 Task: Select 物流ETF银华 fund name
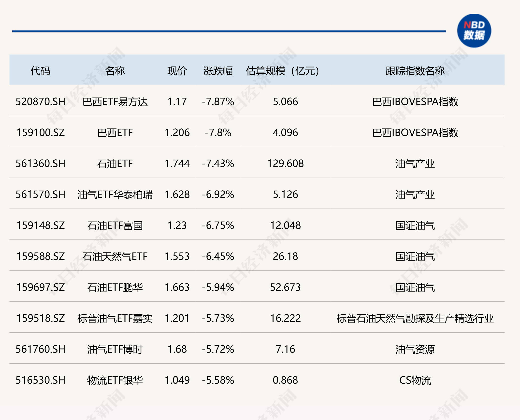tap(115, 380)
